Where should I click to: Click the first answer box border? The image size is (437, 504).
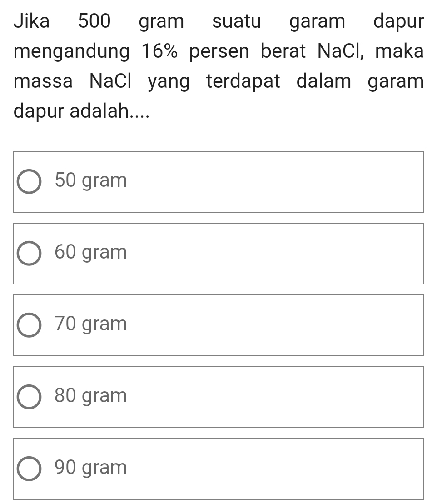tap(218, 151)
